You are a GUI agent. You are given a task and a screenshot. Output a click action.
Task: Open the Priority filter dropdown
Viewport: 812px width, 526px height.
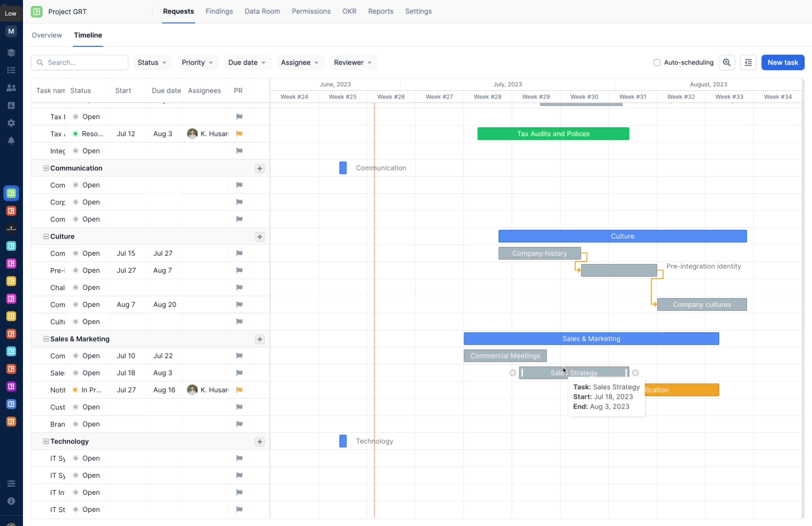(x=197, y=63)
